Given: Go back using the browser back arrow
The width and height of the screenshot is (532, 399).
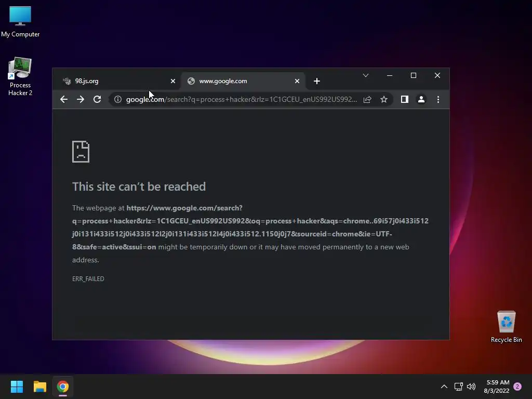Looking at the screenshot, I should pyautogui.click(x=64, y=99).
